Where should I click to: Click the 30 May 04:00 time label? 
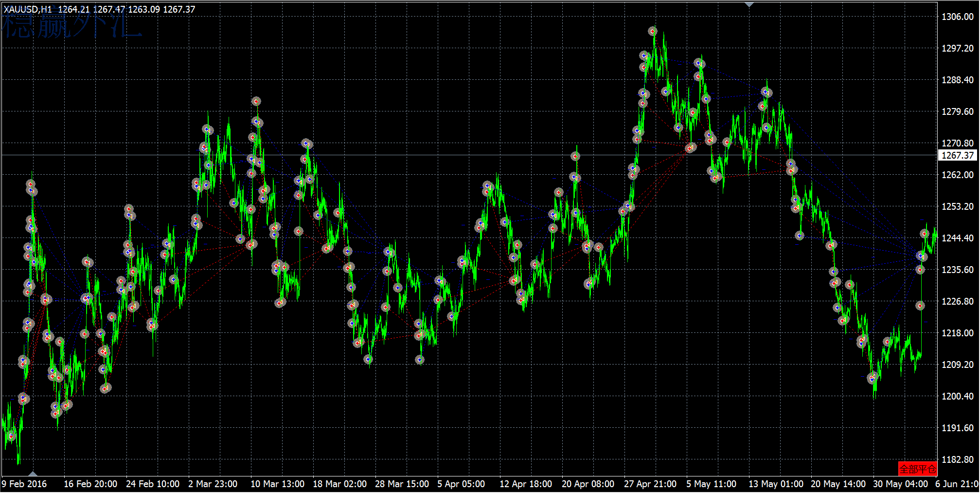(900, 484)
